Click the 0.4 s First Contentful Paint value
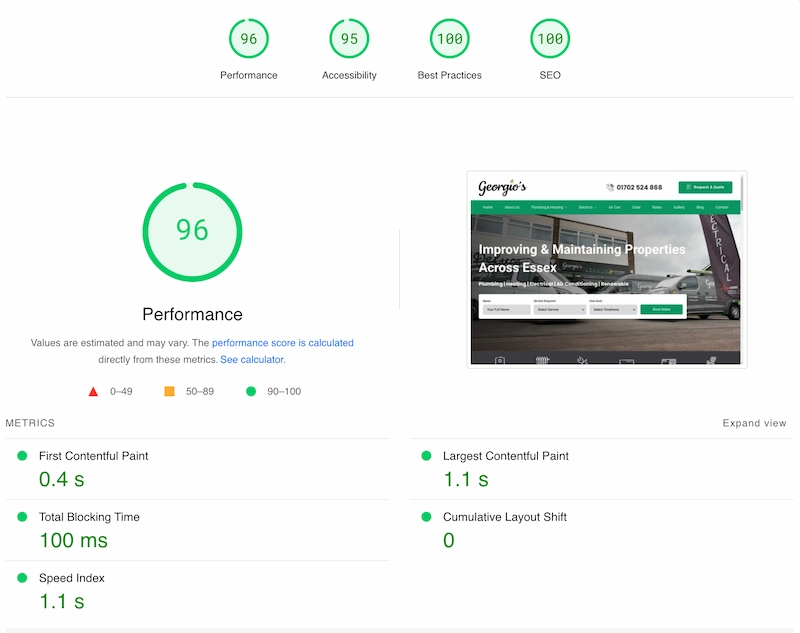This screenshot has height=633, width=800. [x=62, y=479]
